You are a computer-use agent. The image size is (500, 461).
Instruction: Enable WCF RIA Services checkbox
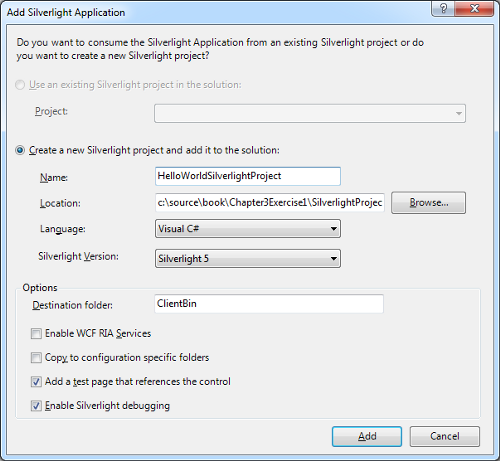coord(36,333)
